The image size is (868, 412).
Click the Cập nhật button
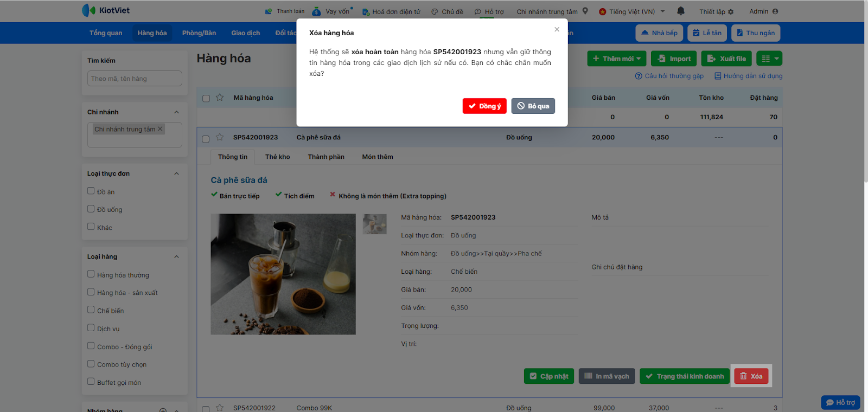point(549,376)
